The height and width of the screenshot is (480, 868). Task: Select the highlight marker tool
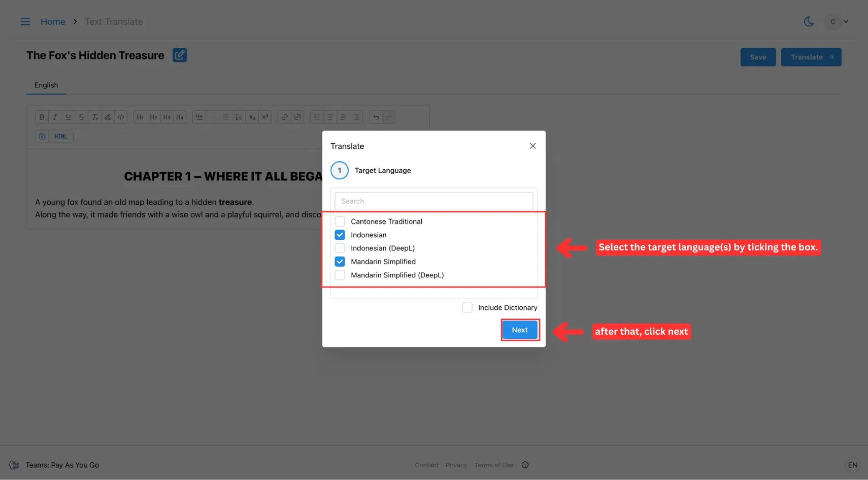pos(108,117)
